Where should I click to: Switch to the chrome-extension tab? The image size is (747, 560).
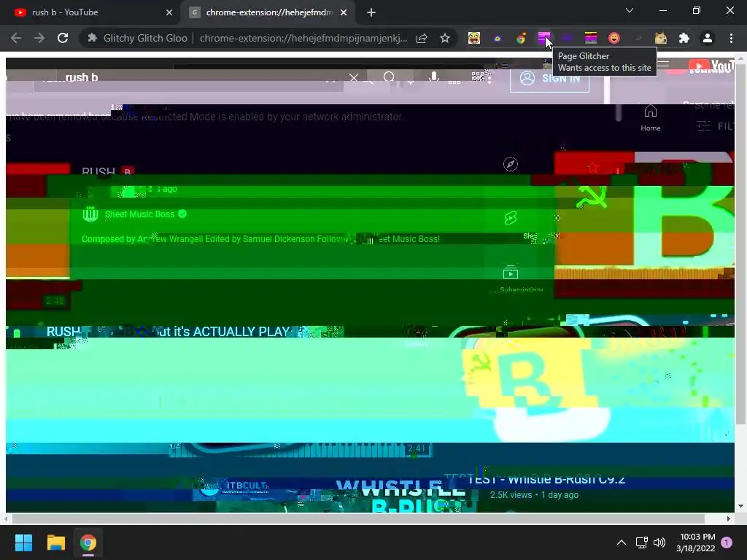tap(269, 12)
